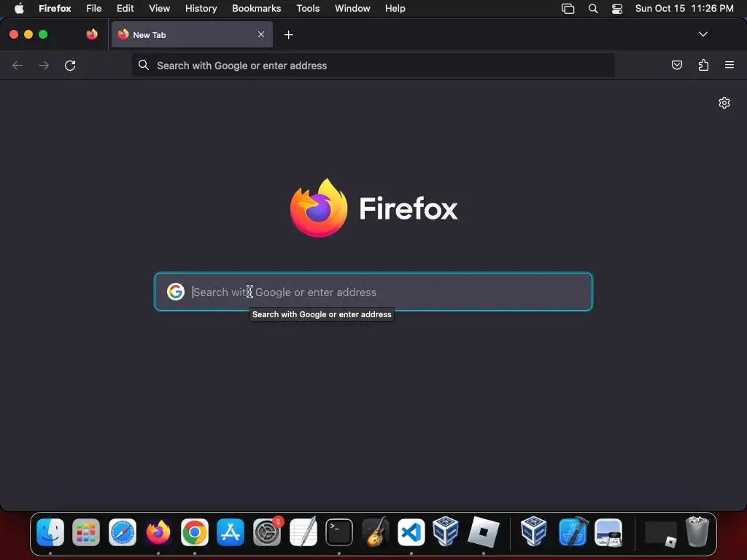Open Terminal from the Dock

pos(339,532)
